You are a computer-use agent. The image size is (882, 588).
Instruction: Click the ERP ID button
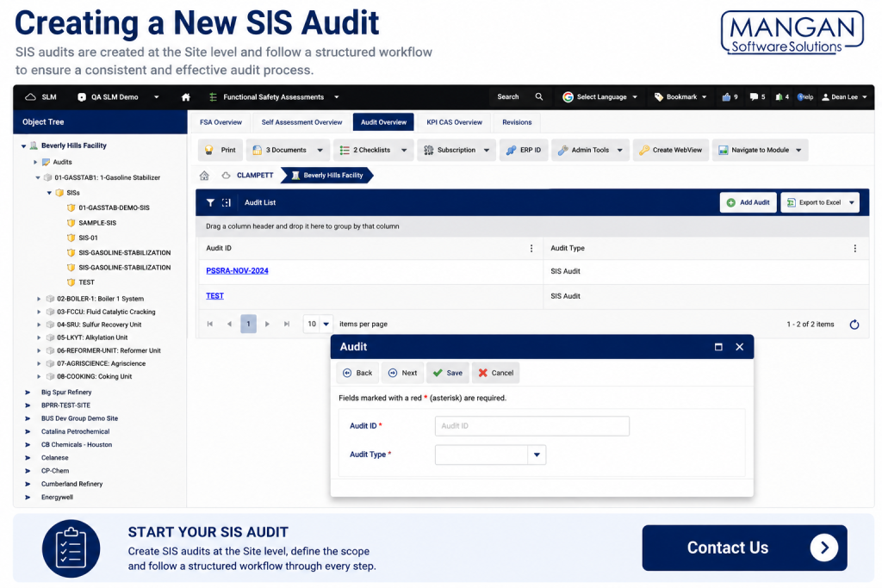coord(524,150)
